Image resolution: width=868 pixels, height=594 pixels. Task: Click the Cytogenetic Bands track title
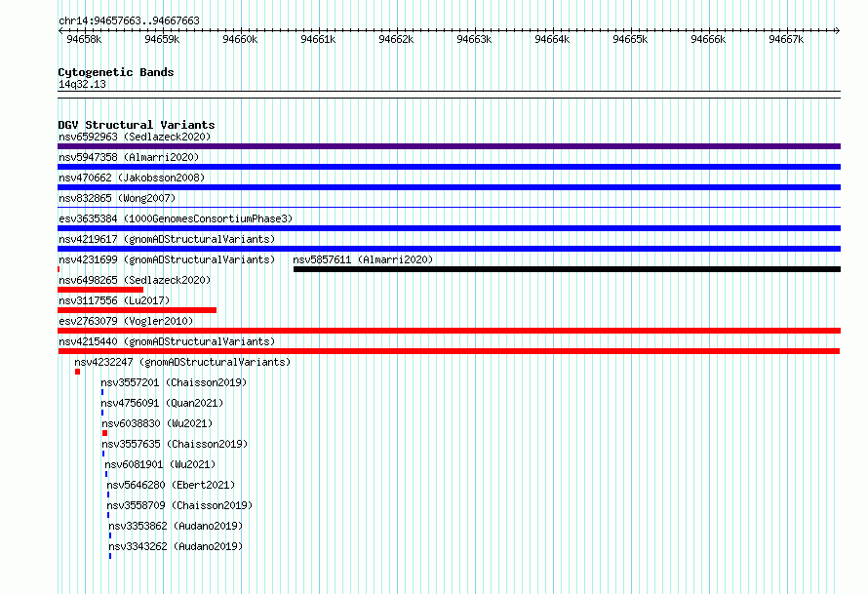(116, 72)
